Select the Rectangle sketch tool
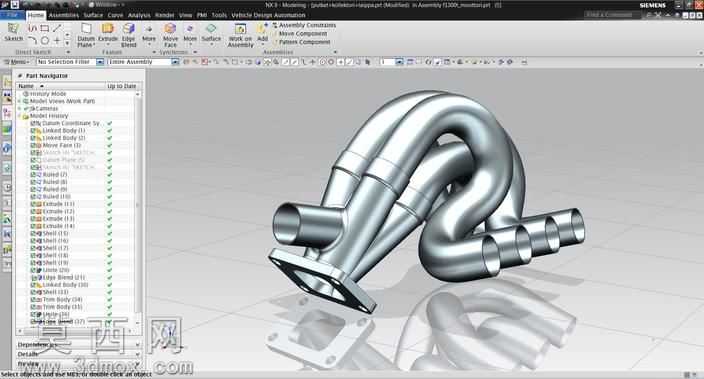 [45, 28]
